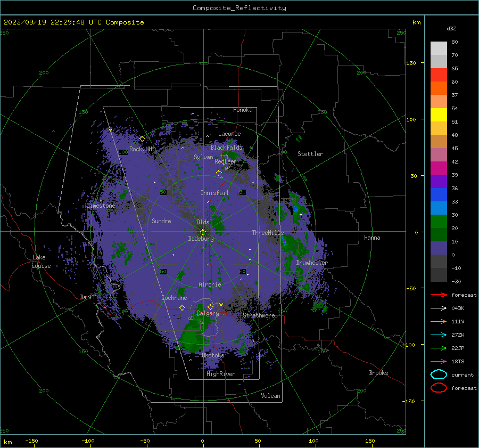Click the yellow diamond marker above Calgary
The image size is (479, 448).
click(210, 307)
